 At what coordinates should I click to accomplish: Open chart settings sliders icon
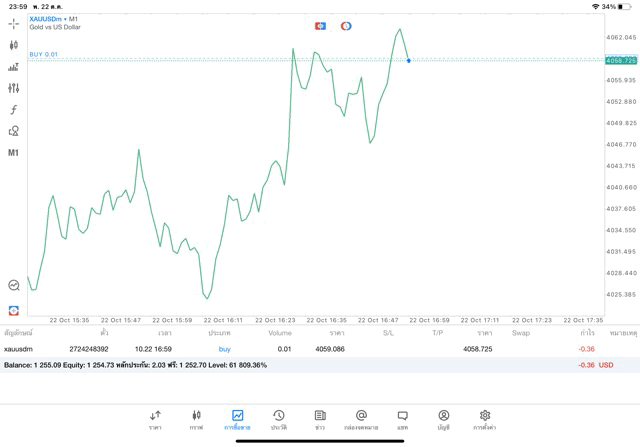(x=13, y=88)
